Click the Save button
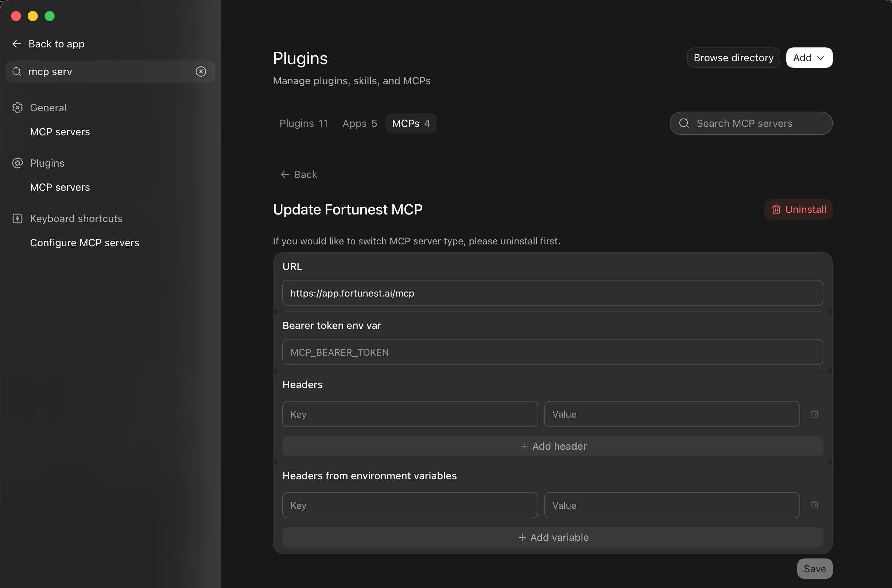This screenshot has height=588, width=892. (x=815, y=569)
